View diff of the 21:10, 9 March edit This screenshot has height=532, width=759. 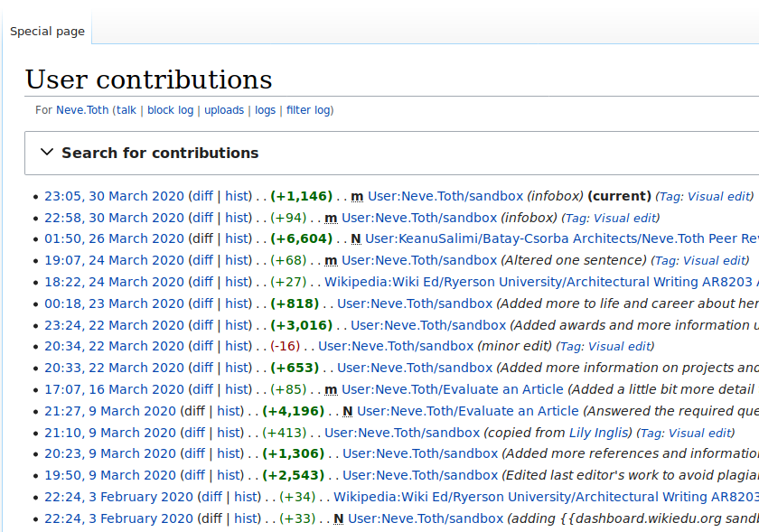click(x=194, y=433)
